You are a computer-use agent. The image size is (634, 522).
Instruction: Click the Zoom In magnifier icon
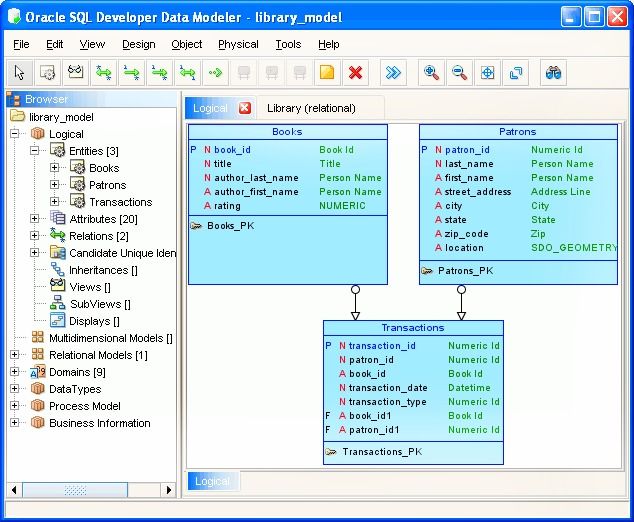coord(431,72)
